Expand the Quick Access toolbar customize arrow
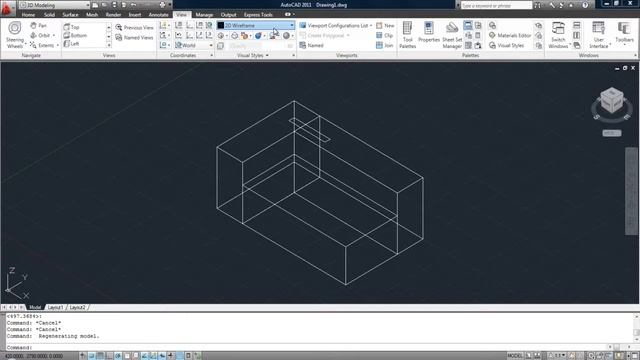The image size is (640, 360). (x=170, y=5)
